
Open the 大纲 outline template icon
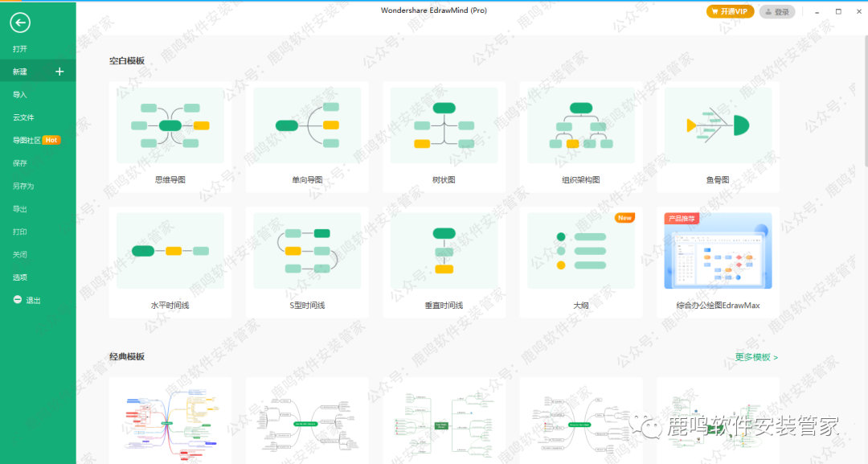pyautogui.click(x=581, y=251)
